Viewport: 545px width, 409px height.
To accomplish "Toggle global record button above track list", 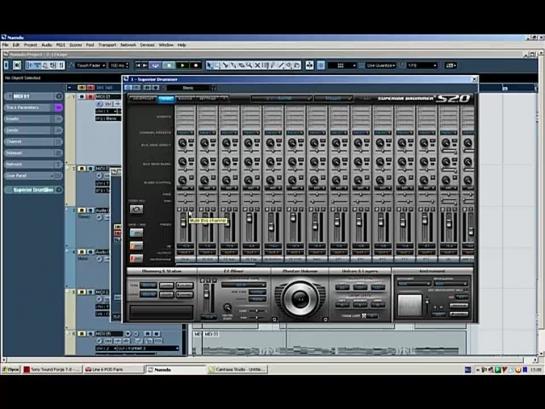I will click(x=90, y=88).
